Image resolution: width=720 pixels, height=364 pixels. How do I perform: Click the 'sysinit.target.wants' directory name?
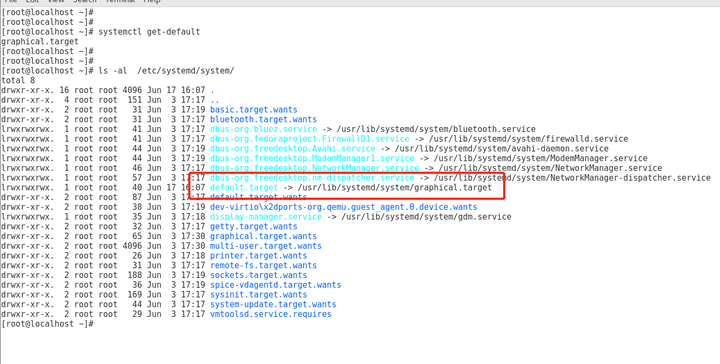tap(259, 295)
